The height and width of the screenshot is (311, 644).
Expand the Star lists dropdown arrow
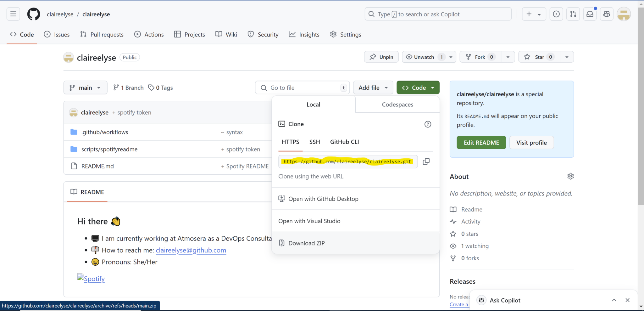point(567,57)
